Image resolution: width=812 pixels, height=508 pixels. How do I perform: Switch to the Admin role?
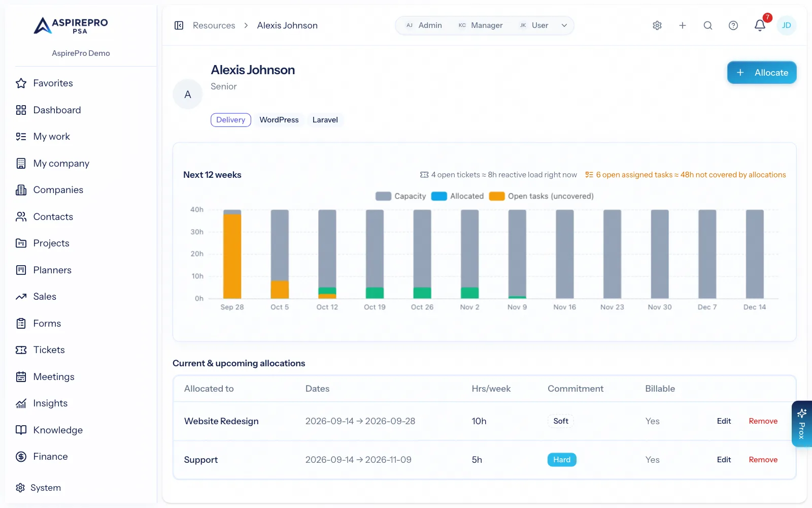click(424, 25)
